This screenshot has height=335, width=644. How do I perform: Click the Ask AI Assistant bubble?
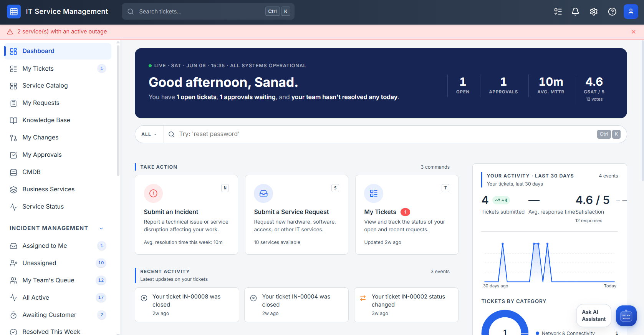pyautogui.click(x=594, y=316)
